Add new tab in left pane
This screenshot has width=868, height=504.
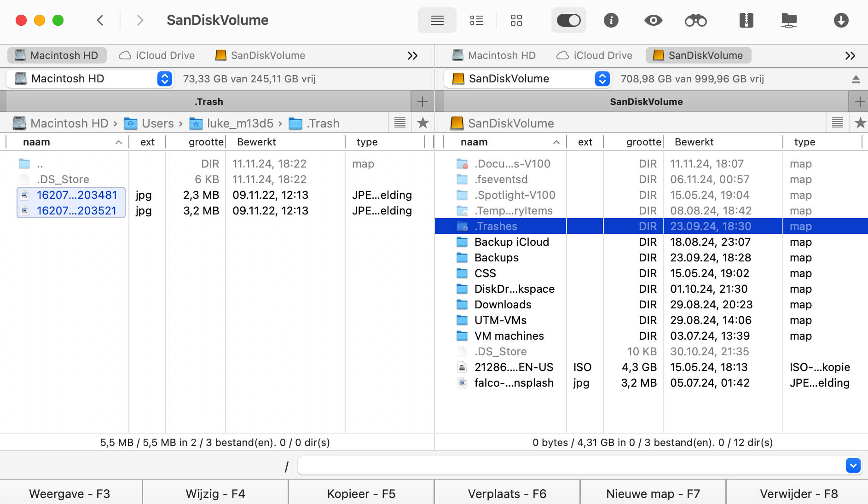(422, 101)
